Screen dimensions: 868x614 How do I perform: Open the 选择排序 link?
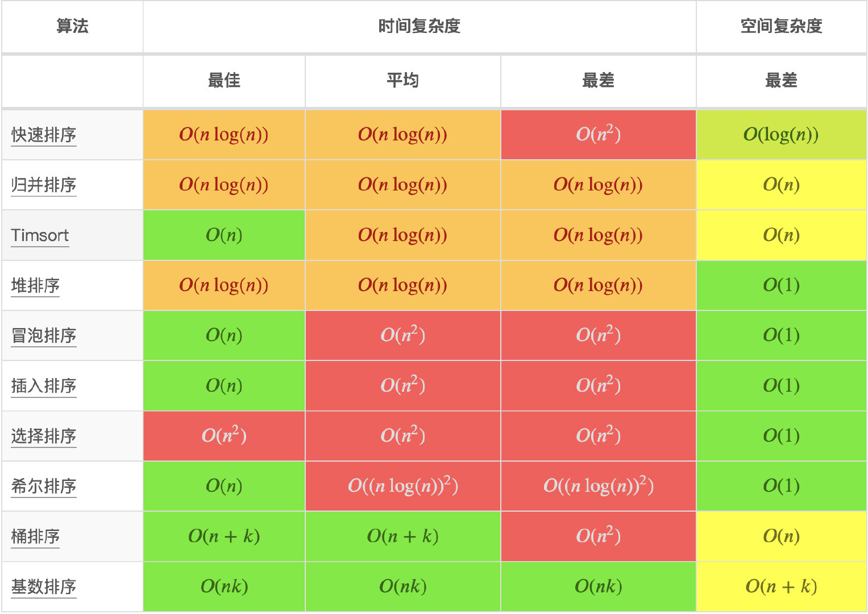[44, 436]
